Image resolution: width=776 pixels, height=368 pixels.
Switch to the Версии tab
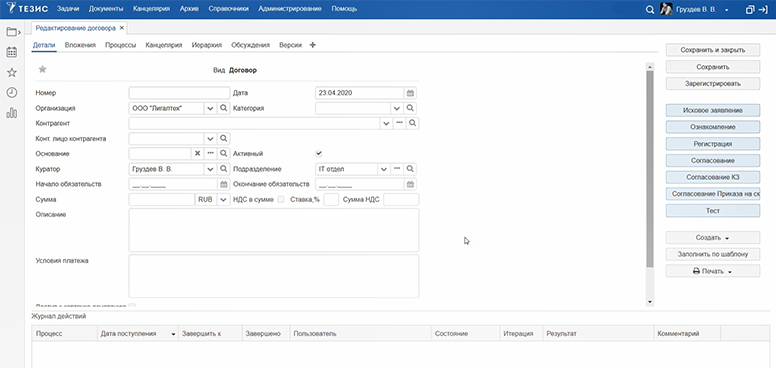click(x=291, y=45)
